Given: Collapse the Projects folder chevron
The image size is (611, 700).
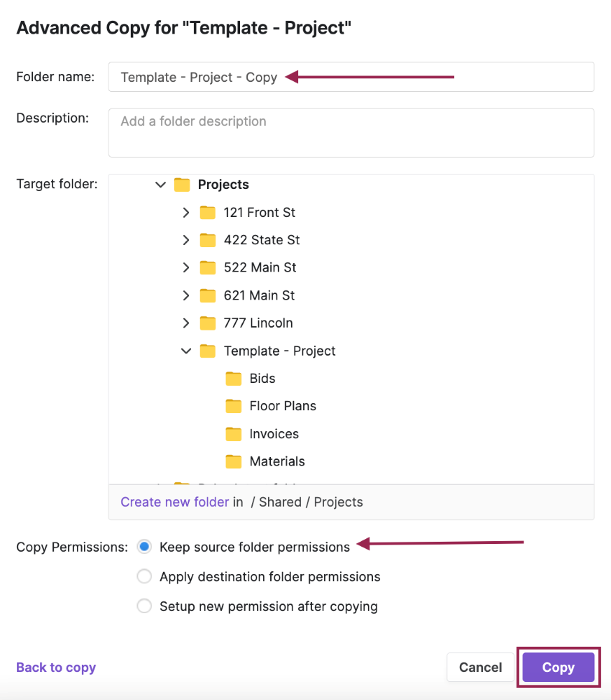Looking at the screenshot, I should tap(160, 184).
